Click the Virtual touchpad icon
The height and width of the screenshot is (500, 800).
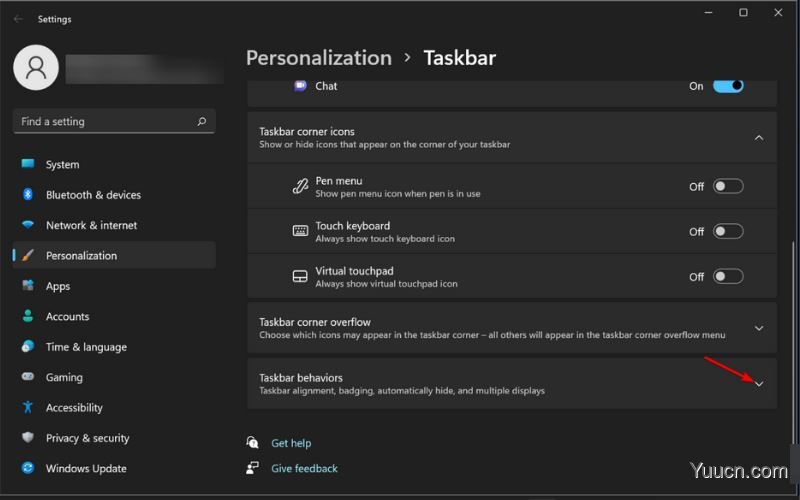click(x=300, y=276)
